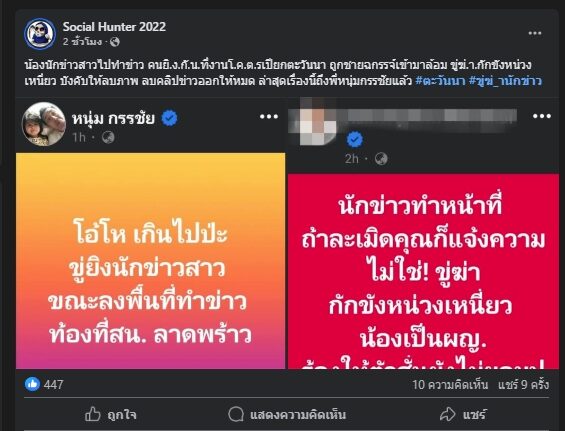Open hashtag #ขู่ฆ่า_นักข่าว
The image size is (565, 431).
505,81
